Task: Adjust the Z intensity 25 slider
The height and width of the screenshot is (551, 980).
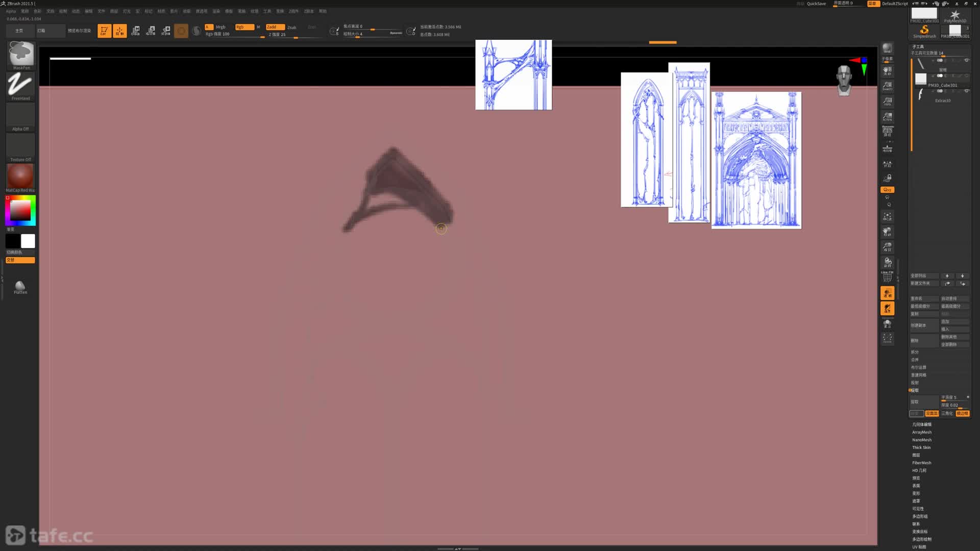Action: click(x=293, y=35)
